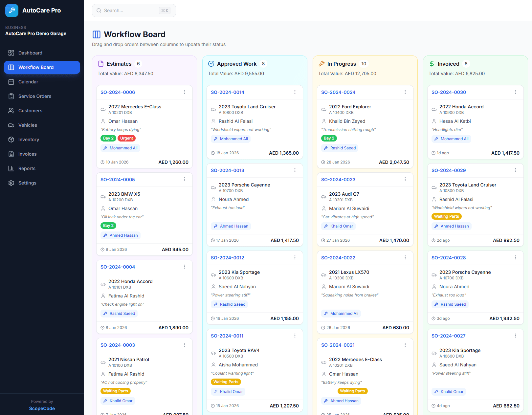View Reports from the sidebar
This screenshot has height=415, width=532.
pyautogui.click(x=27, y=168)
